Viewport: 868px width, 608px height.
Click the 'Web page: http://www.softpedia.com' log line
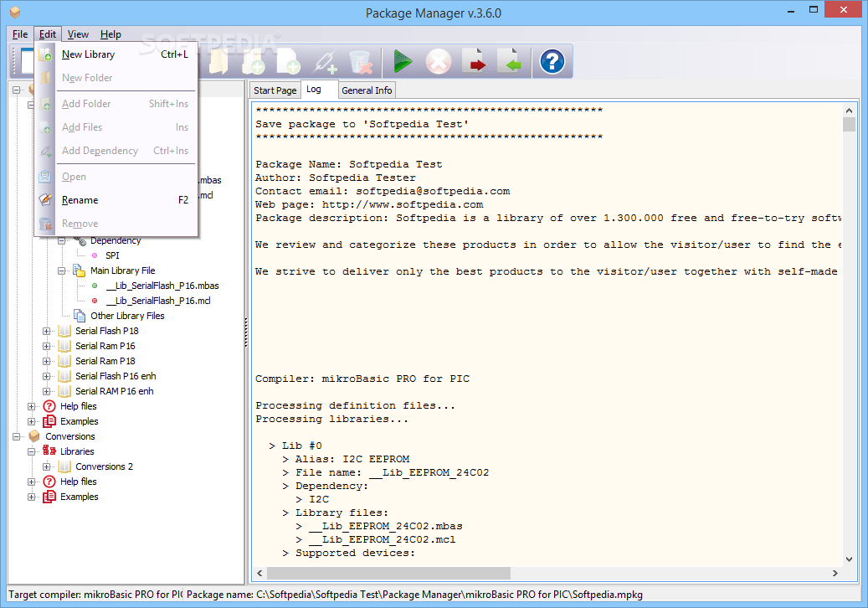click(369, 204)
